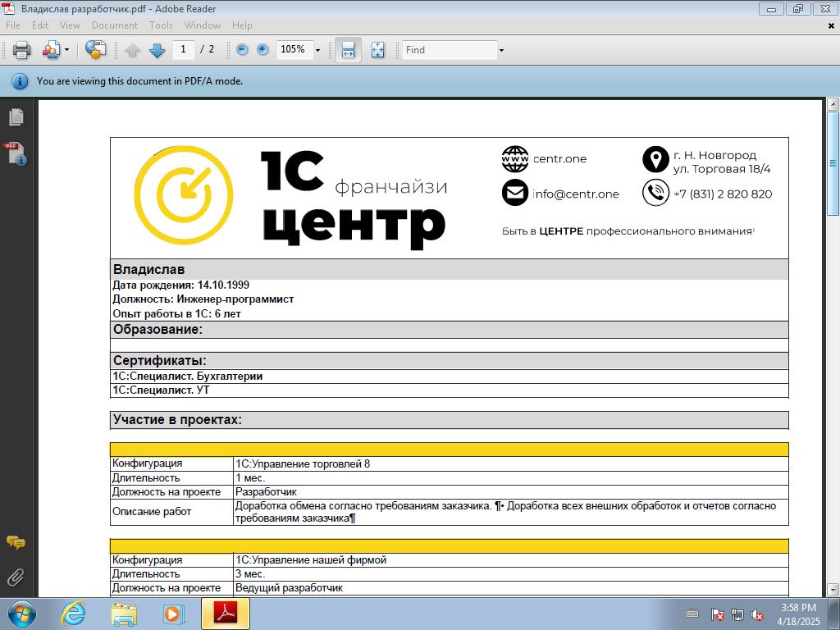Image resolution: width=840 pixels, height=630 pixels.
Task: Click the globe icon next to centr.one
Action: pyautogui.click(x=515, y=159)
